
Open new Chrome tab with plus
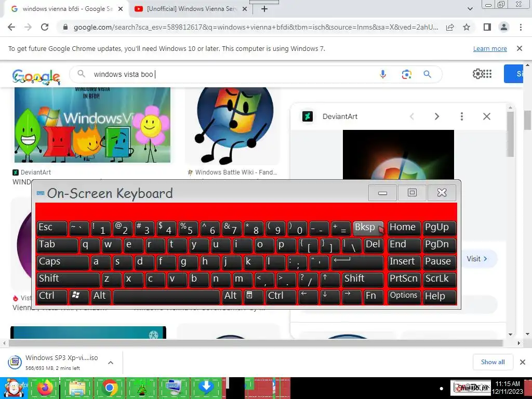point(264,9)
